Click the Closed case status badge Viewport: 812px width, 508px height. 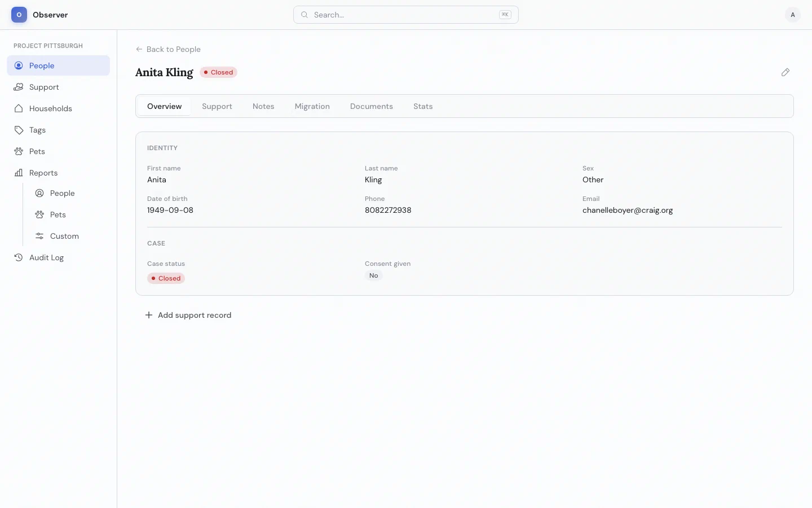coord(166,278)
